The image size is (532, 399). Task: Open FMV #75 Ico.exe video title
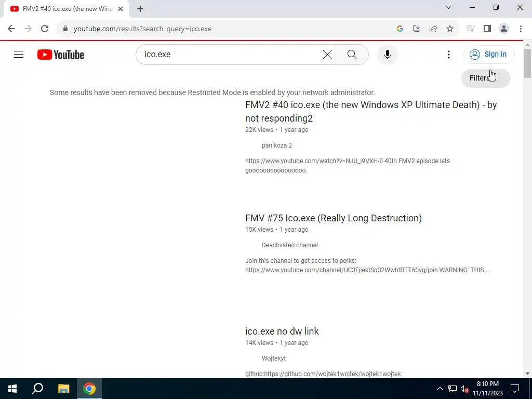click(x=334, y=218)
